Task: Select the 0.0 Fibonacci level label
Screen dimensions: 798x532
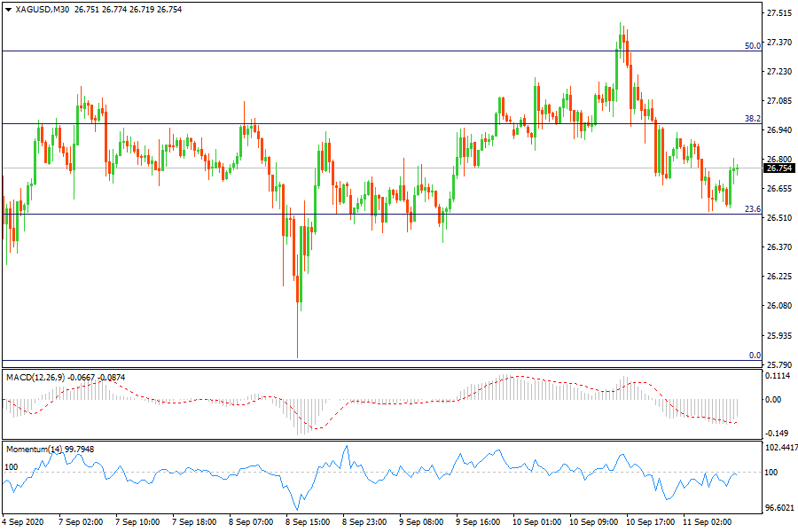Action: point(755,356)
